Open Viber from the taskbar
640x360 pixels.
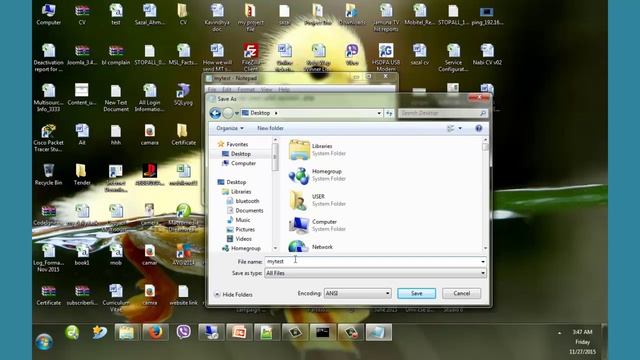[184, 332]
